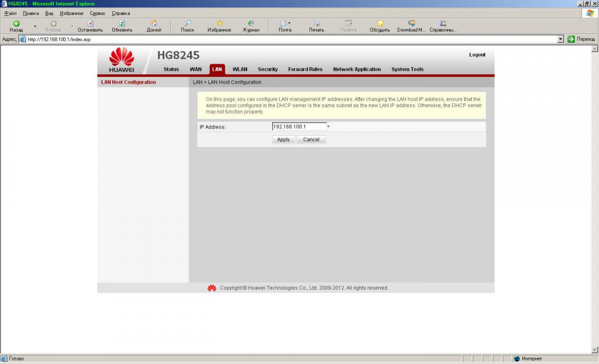The image size is (599, 364).
Task: Switch to the WLAN tab
Action: 240,69
